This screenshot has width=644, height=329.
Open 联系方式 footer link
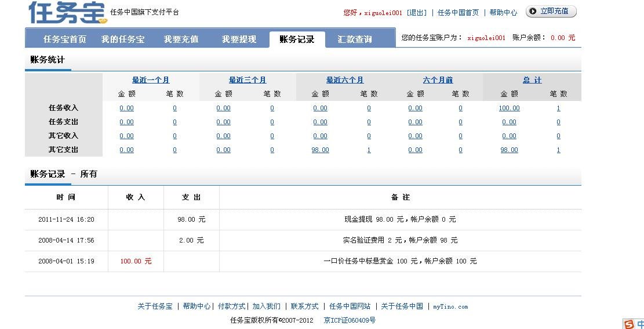(305, 306)
